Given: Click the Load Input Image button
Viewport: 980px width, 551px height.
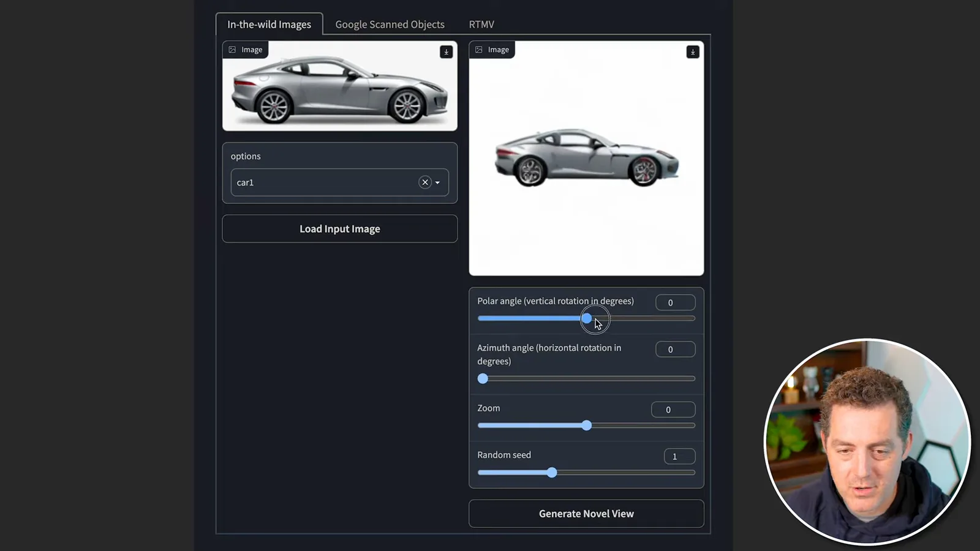Looking at the screenshot, I should 339,228.
